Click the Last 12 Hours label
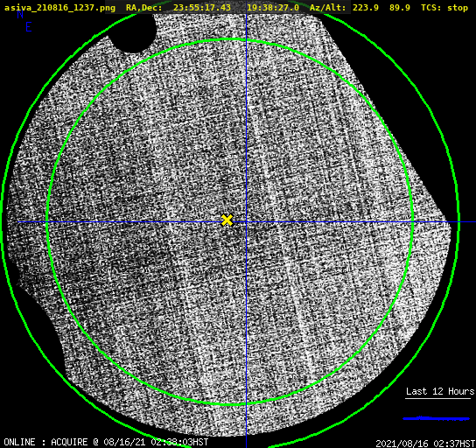The height and width of the screenshot is (448, 476). pos(440,391)
